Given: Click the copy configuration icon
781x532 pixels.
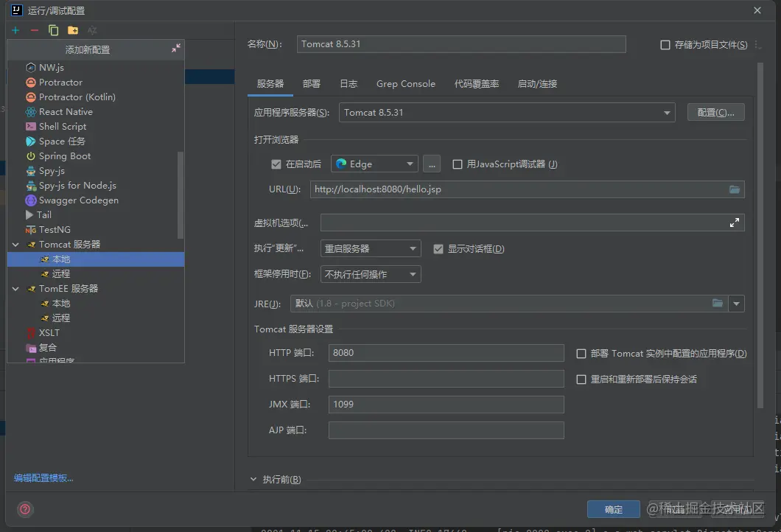Looking at the screenshot, I should click(53, 30).
